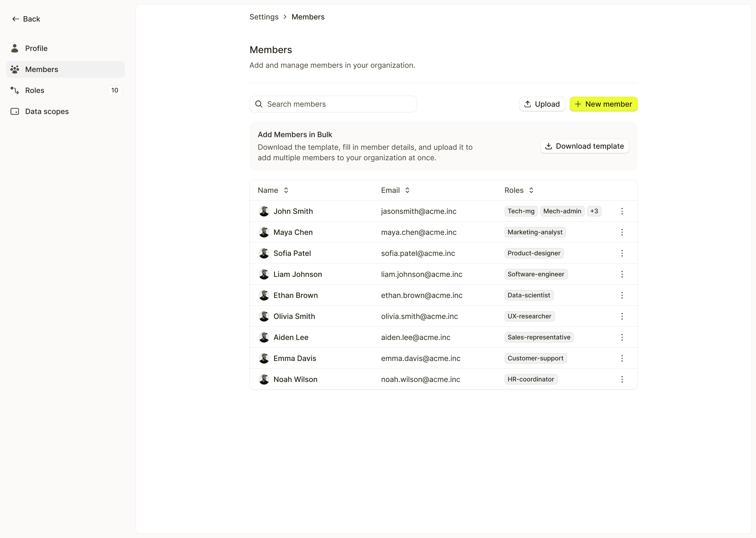This screenshot has width=756, height=538.
Task: Click email maya.chen@acme.inc
Action: coord(419,232)
